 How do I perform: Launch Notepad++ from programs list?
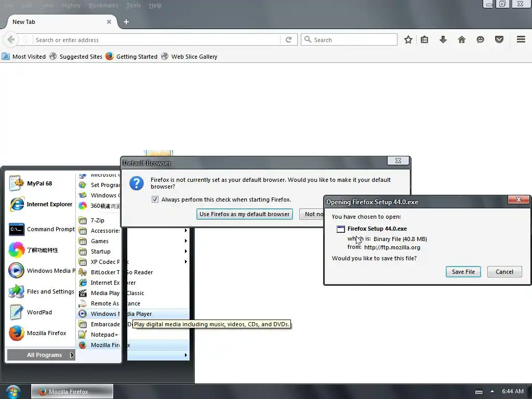click(x=99, y=335)
